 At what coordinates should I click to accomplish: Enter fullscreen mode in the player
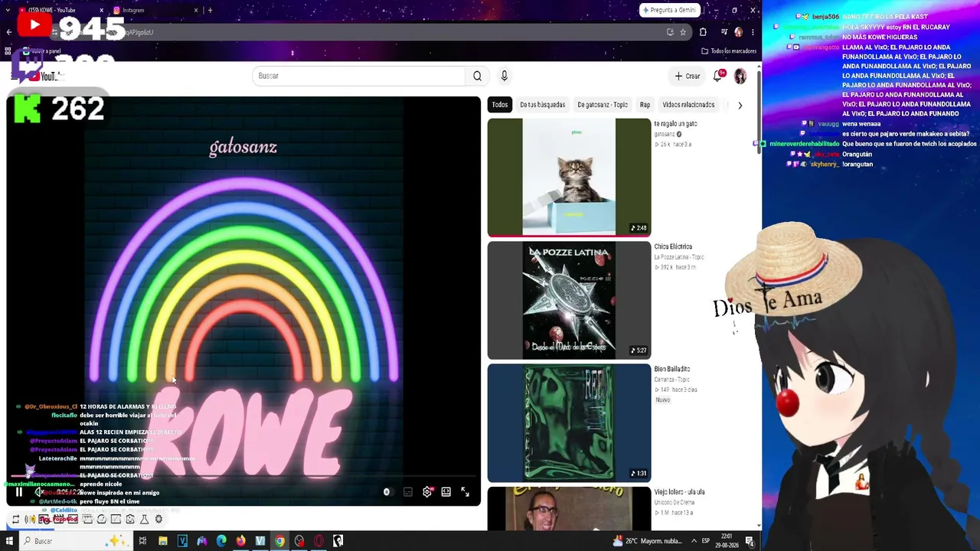(x=465, y=492)
